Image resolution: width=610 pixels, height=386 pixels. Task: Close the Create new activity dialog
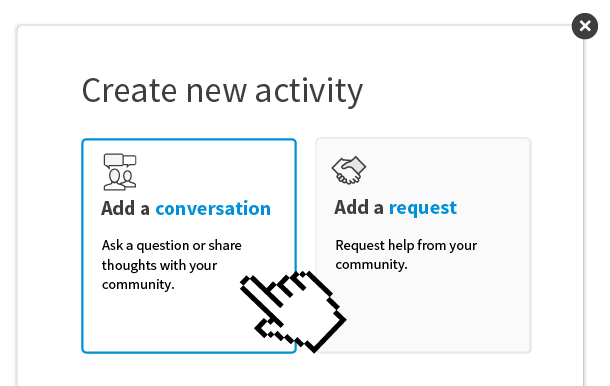585,26
